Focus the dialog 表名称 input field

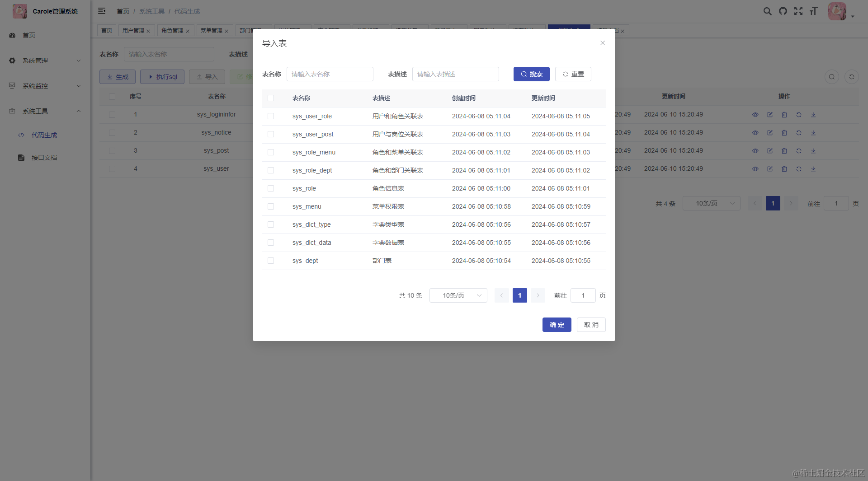click(x=330, y=74)
